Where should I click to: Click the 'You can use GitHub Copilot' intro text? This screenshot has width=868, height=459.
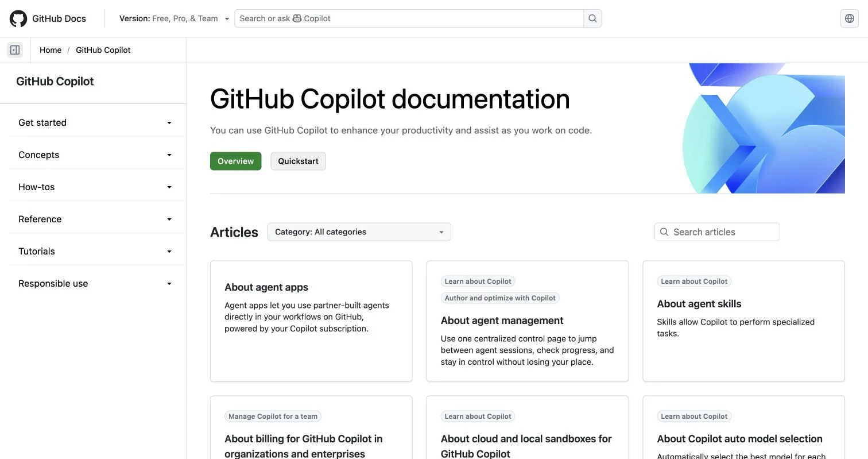[401, 130]
